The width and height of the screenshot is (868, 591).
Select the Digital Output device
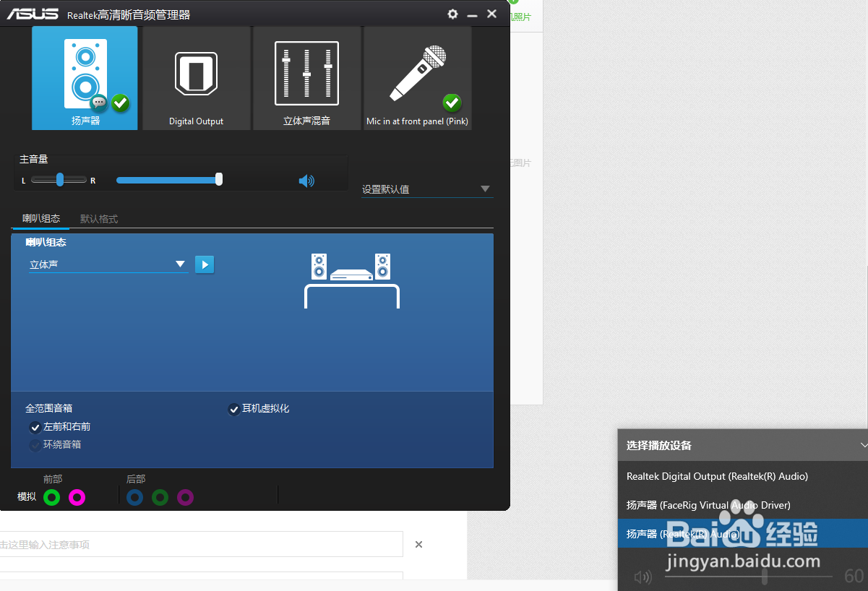197,78
